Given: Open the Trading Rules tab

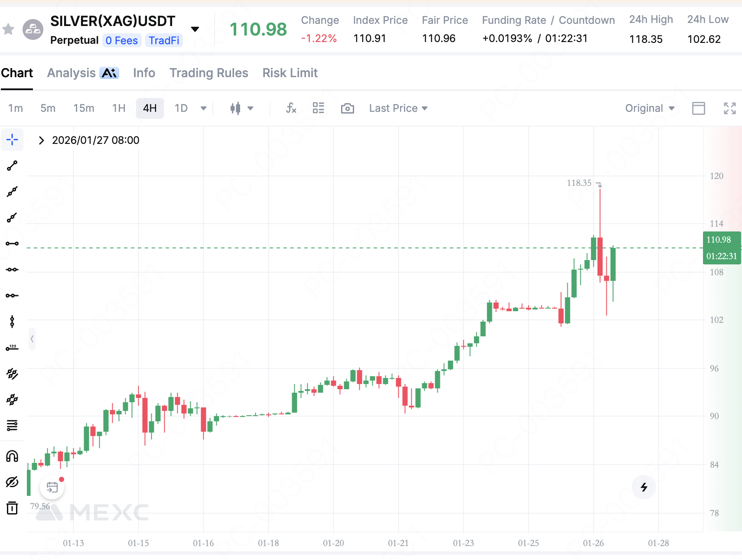Looking at the screenshot, I should tap(208, 73).
